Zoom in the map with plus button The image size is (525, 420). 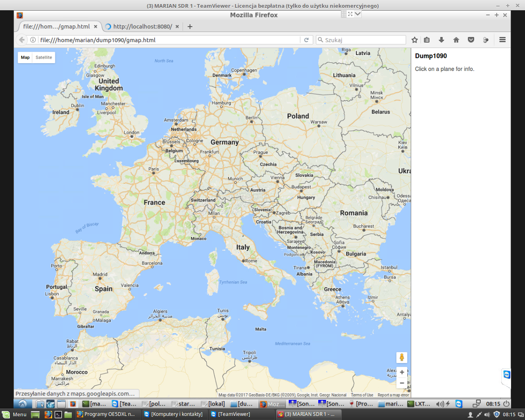click(402, 372)
